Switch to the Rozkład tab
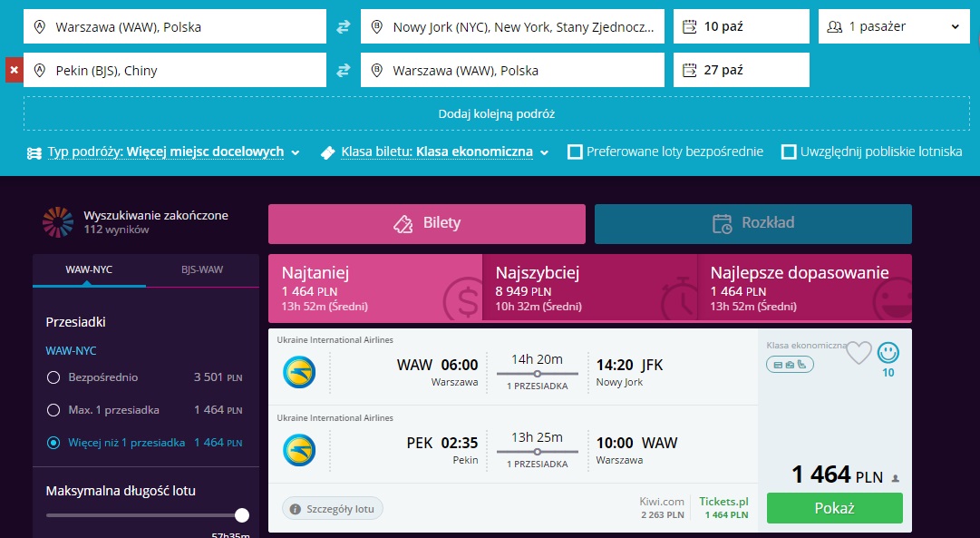Screen dimensions: 980x538 [x=753, y=224]
